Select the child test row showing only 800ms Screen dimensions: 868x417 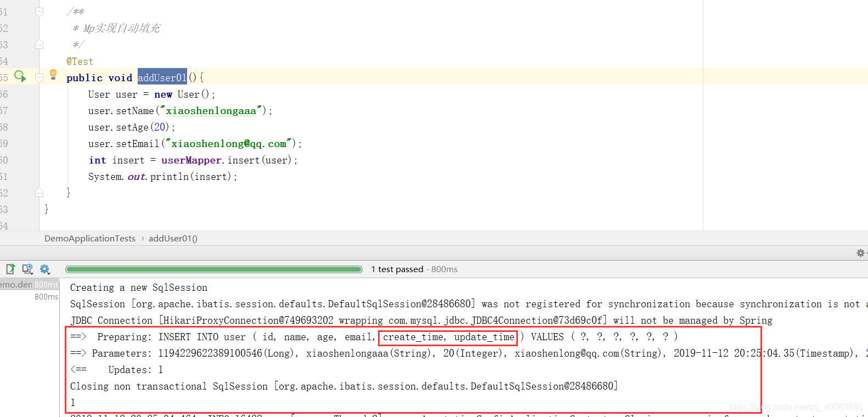[46, 296]
